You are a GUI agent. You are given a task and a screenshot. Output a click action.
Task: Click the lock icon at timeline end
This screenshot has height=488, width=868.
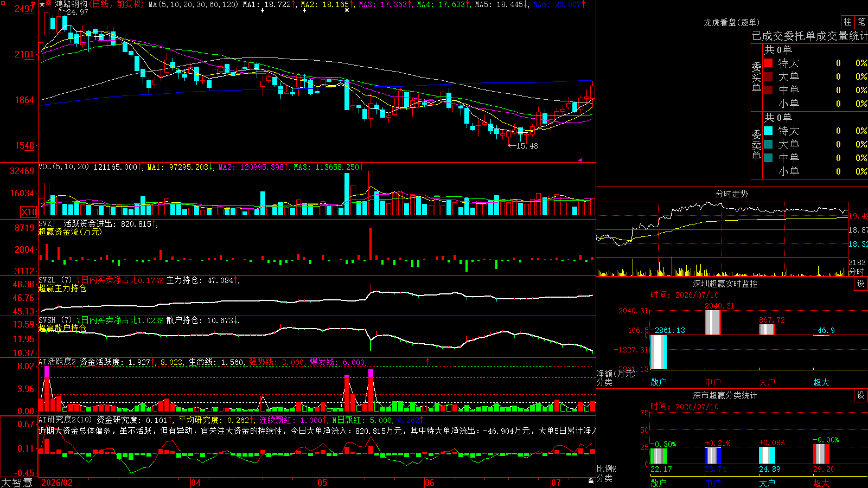pyautogui.click(x=591, y=481)
